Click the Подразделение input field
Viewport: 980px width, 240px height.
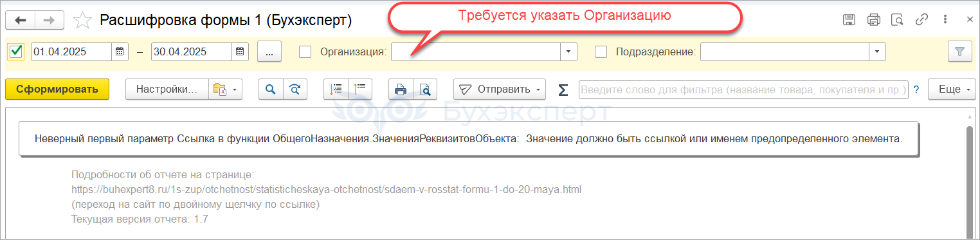coord(785,52)
